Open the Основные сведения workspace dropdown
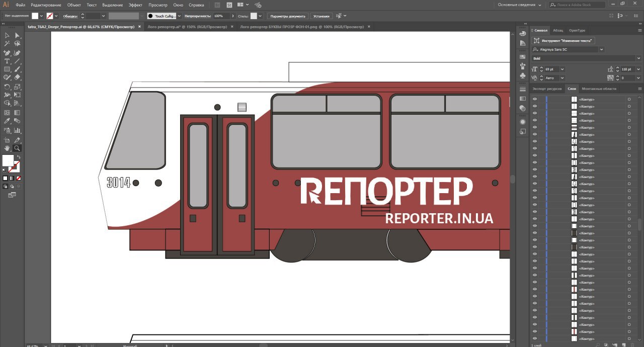The image size is (644, 347). coord(520,5)
